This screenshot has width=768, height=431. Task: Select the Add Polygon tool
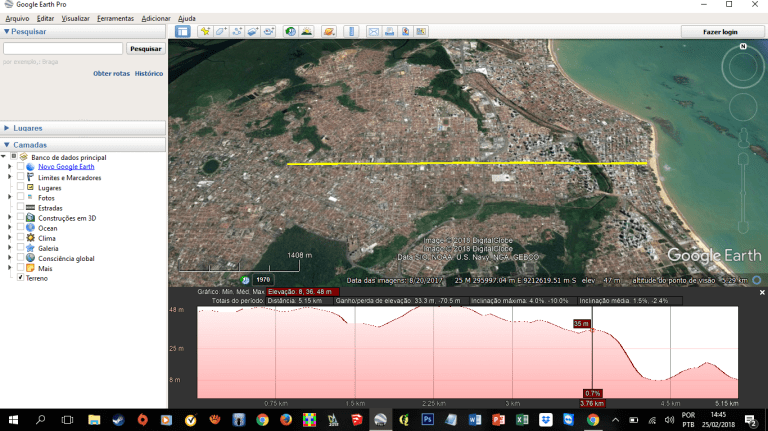(221, 31)
